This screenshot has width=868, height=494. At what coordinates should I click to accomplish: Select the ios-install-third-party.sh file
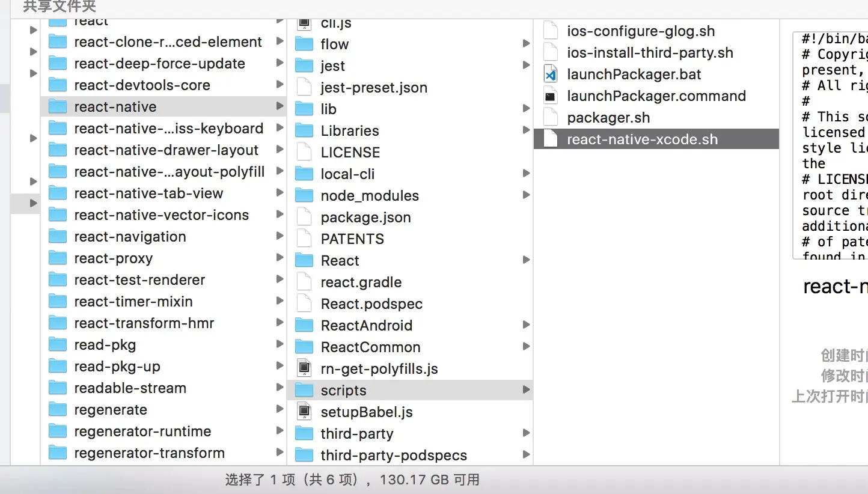click(656, 53)
